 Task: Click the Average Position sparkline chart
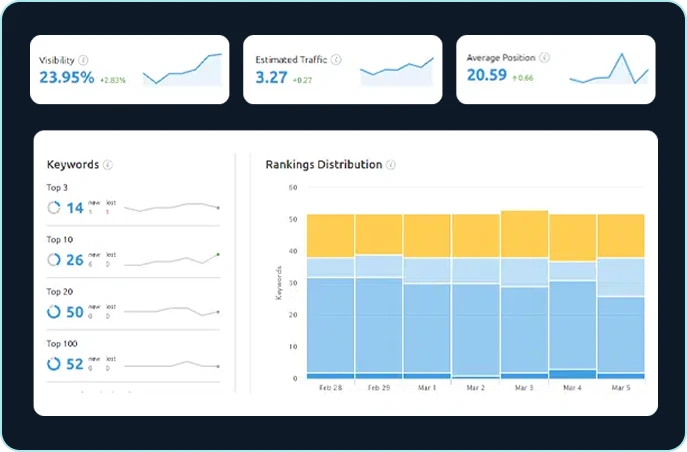click(x=609, y=70)
